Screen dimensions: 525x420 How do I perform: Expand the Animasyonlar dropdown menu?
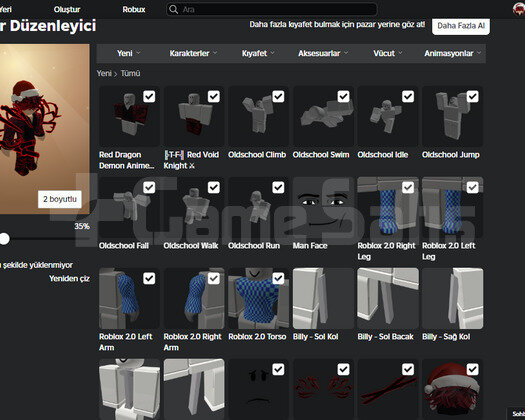tap(453, 53)
